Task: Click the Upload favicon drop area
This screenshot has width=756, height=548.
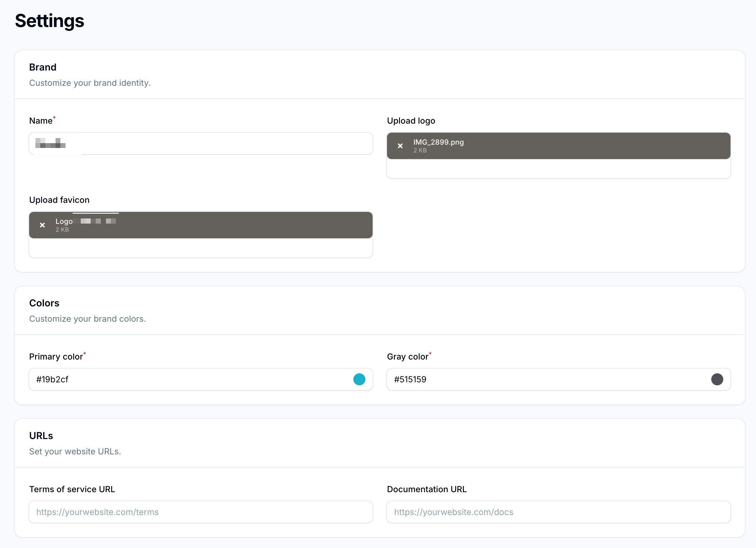Action: coord(200,248)
